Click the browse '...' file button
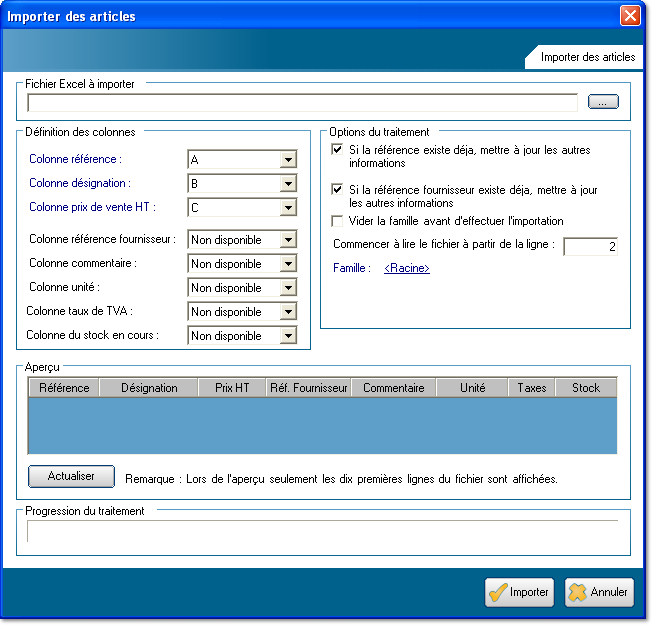This screenshot has width=656, height=629. pos(603,102)
